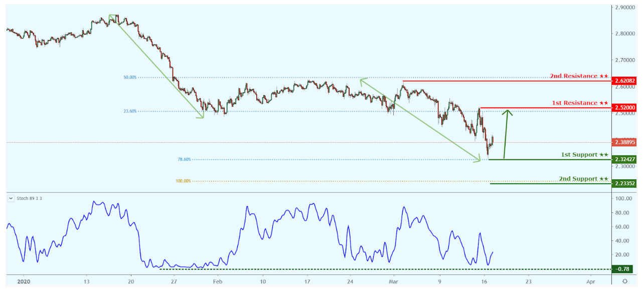The height and width of the screenshot is (290, 644).
Task: Click the 23.60% Fibonacci level label
Action: (130, 112)
